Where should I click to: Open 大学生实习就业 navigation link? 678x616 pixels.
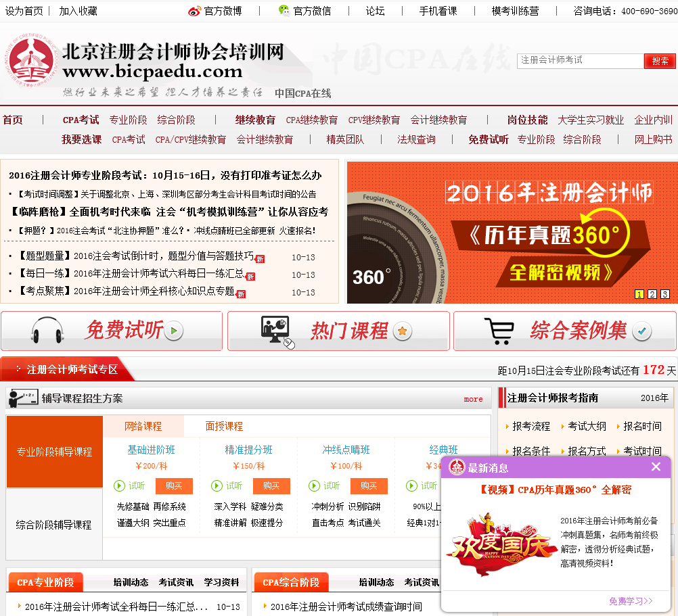591,120
